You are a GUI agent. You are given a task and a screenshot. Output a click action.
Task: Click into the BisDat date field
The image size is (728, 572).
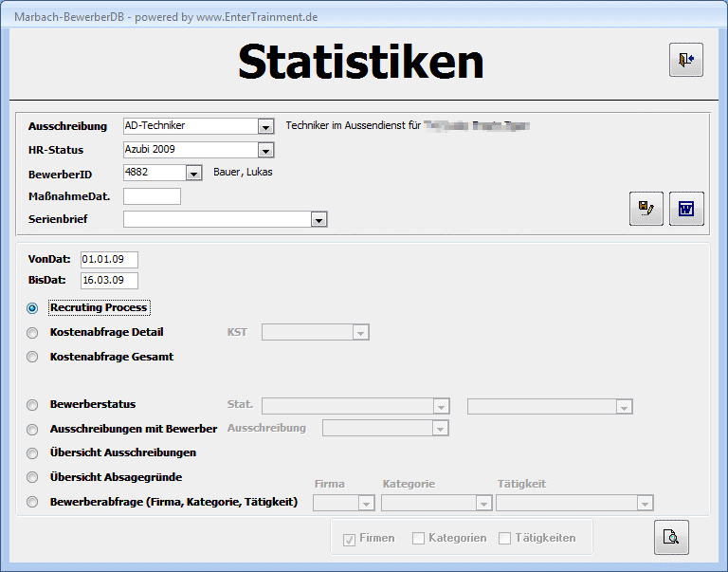(x=109, y=281)
